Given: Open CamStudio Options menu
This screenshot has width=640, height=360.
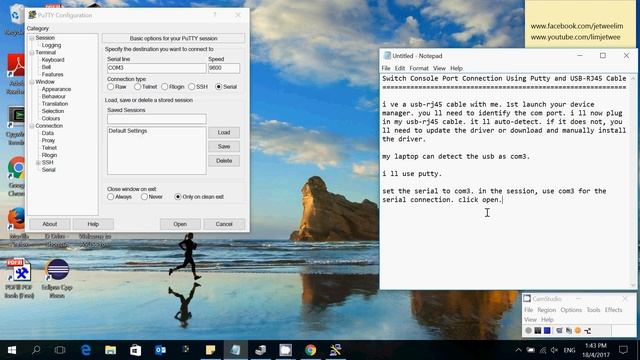Looking at the screenshot, I should point(571,310).
